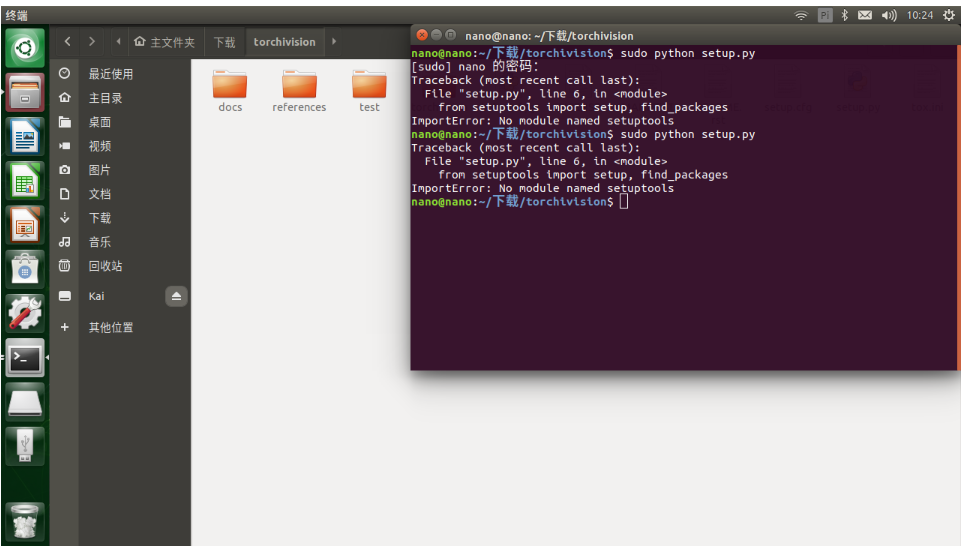Eject the Kai volume

(x=176, y=297)
